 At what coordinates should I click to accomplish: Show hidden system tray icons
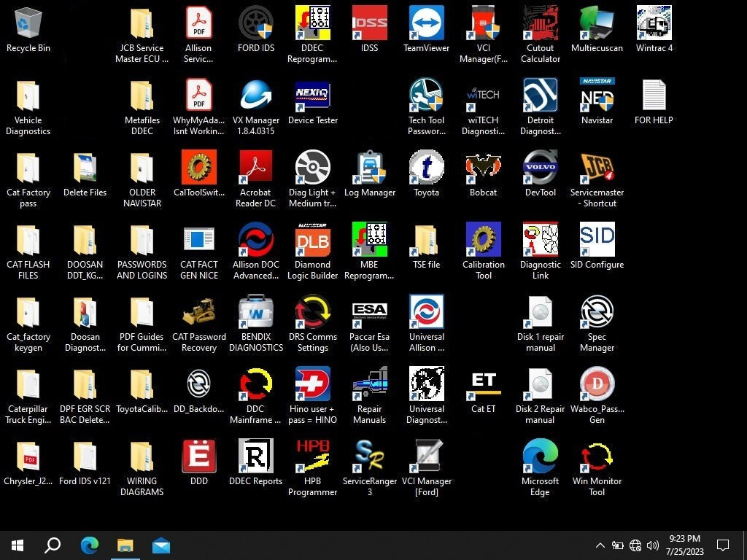[600, 545]
